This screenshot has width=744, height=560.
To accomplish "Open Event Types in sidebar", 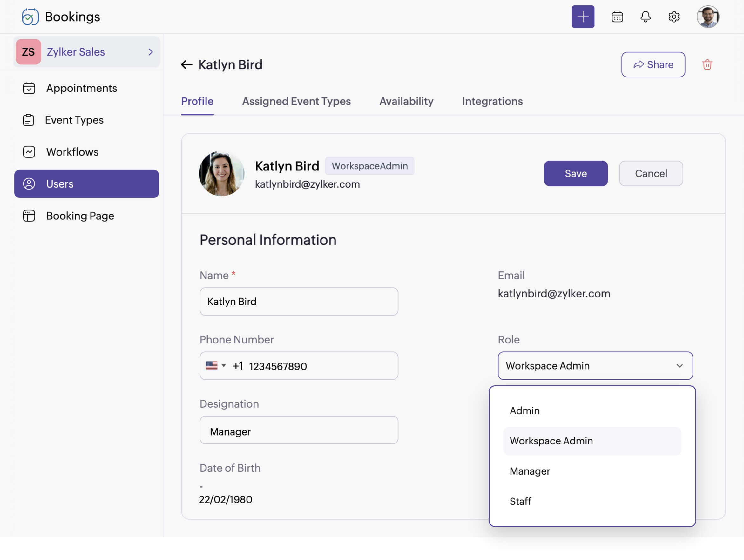I will point(74,120).
